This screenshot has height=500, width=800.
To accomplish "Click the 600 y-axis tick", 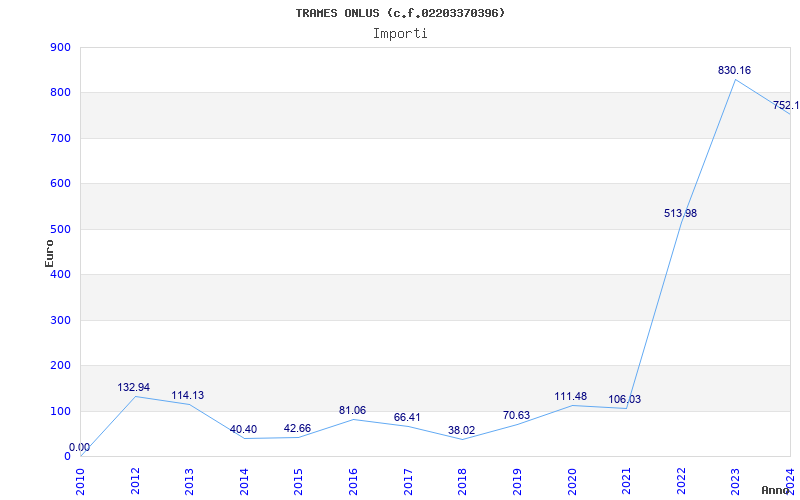I will 60,184.
